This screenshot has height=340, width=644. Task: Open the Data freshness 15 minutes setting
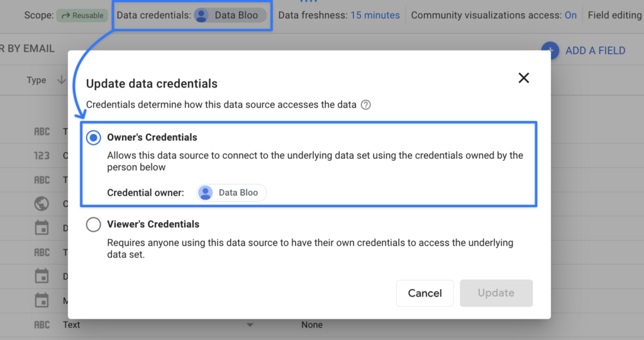pos(375,15)
